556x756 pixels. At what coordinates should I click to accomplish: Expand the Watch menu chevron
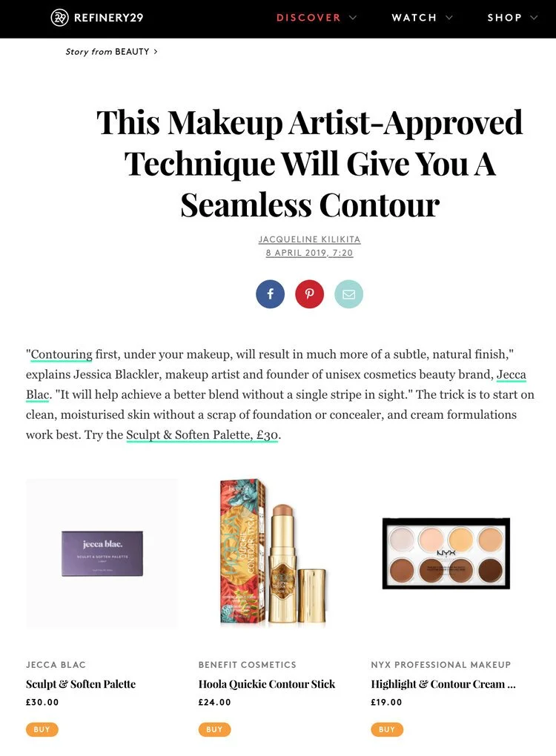click(x=449, y=18)
